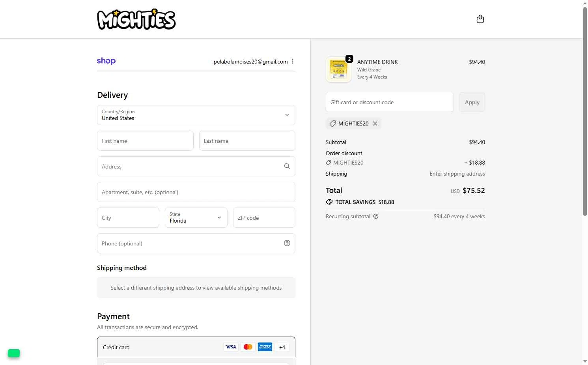Click the Visa card icon

tap(231, 347)
